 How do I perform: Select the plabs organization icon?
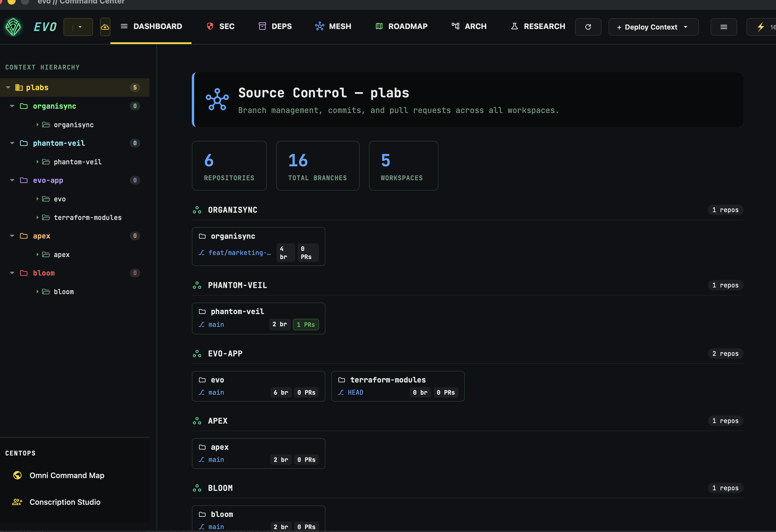[x=19, y=88]
